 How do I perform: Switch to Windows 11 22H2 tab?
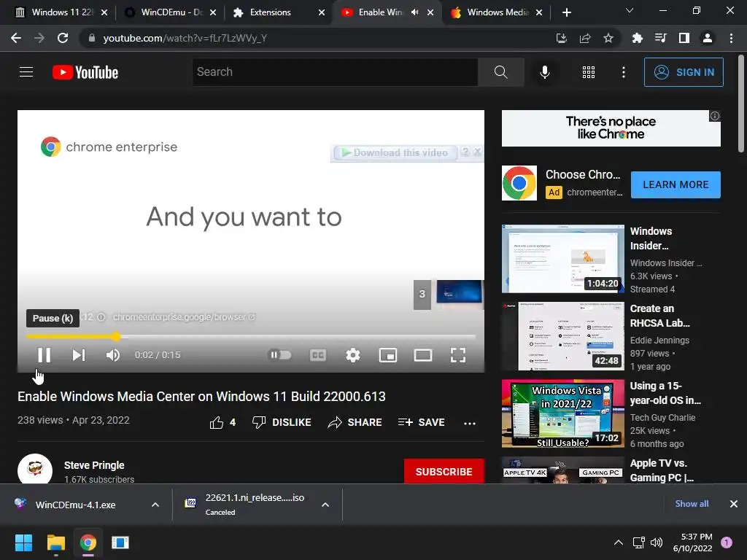[61, 12]
